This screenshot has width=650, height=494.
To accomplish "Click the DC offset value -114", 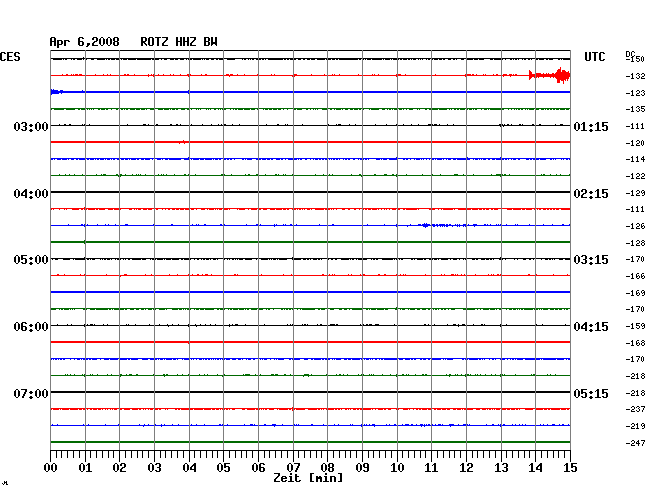I will pos(635,159).
